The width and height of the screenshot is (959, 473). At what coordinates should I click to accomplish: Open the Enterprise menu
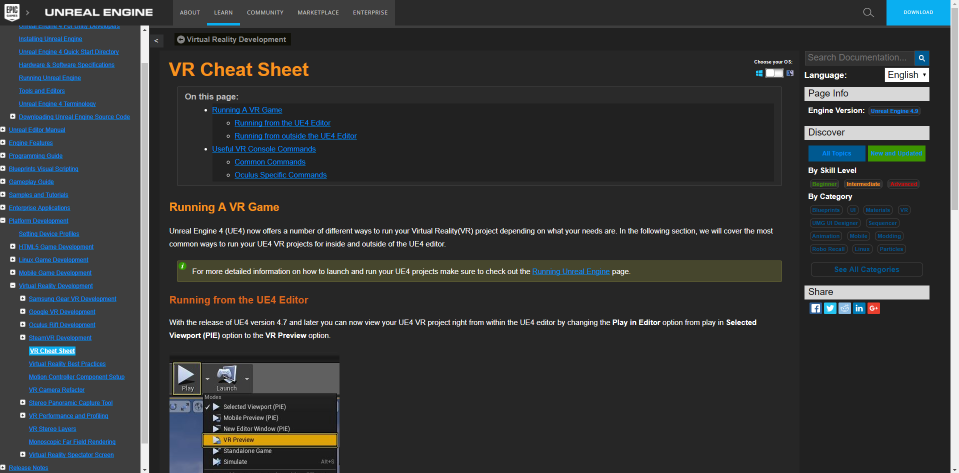[x=370, y=12]
